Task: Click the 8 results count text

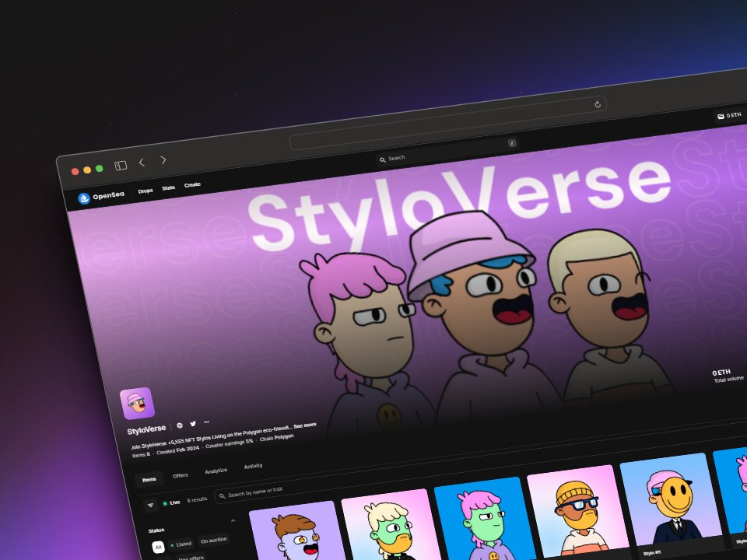Action: click(197, 500)
